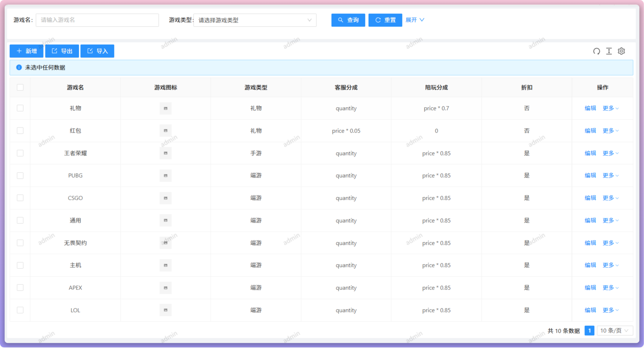Click the import icon on 导入 button
The width and height of the screenshot is (644, 348).
pyautogui.click(x=90, y=51)
